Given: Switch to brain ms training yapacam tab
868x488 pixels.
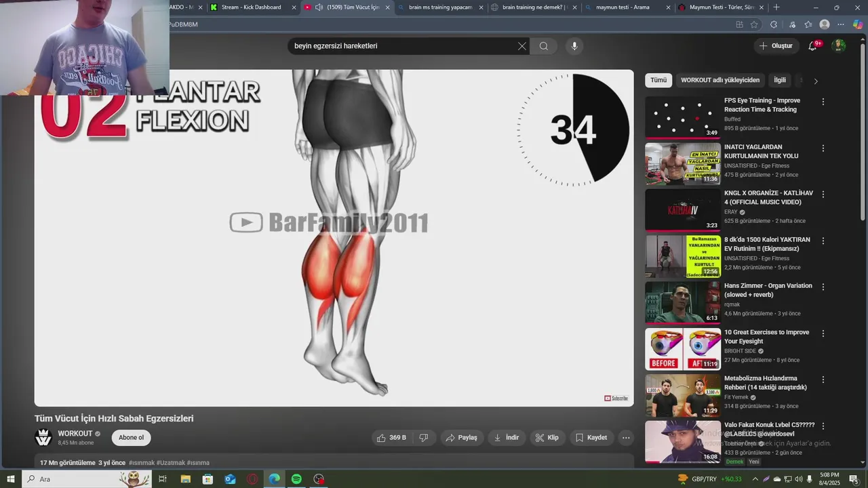Looking at the screenshot, I should coord(440,7).
